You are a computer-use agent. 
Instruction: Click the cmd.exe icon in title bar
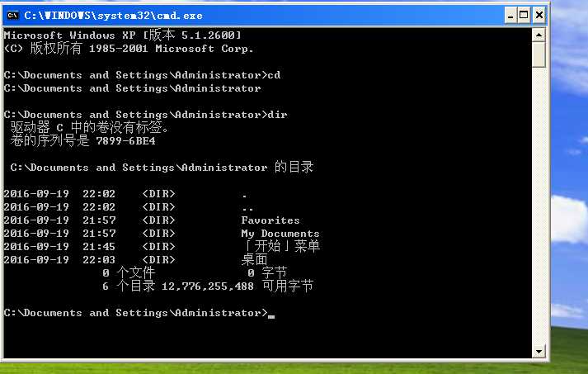pyautogui.click(x=12, y=16)
